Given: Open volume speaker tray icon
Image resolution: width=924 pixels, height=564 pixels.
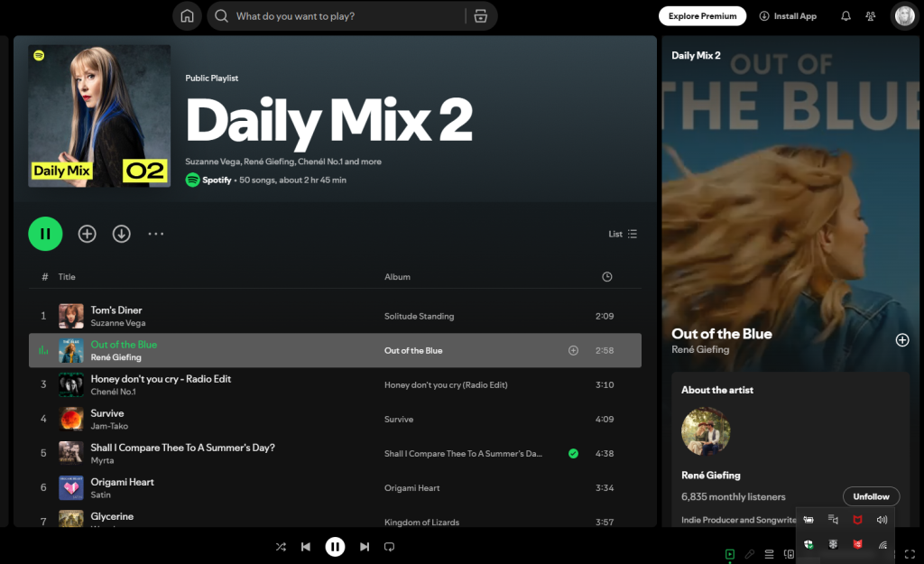Looking at the screenshot, I should [882, 520].
